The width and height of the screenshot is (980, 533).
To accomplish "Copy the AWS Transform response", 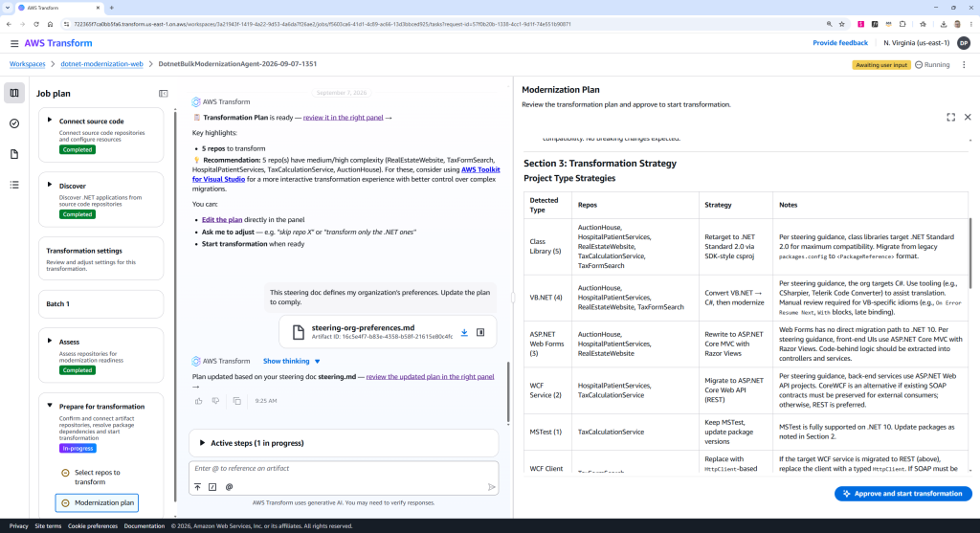I will 237,401.
